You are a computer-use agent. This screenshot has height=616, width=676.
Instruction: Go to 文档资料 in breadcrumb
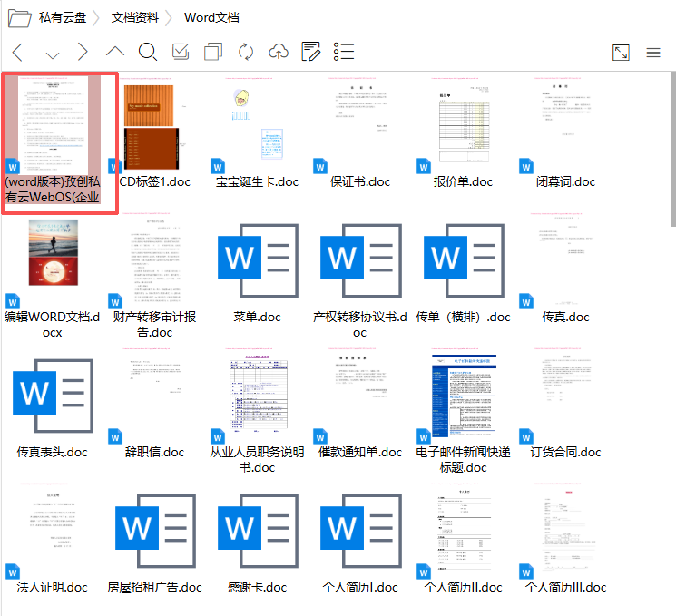tap(135, 17)
